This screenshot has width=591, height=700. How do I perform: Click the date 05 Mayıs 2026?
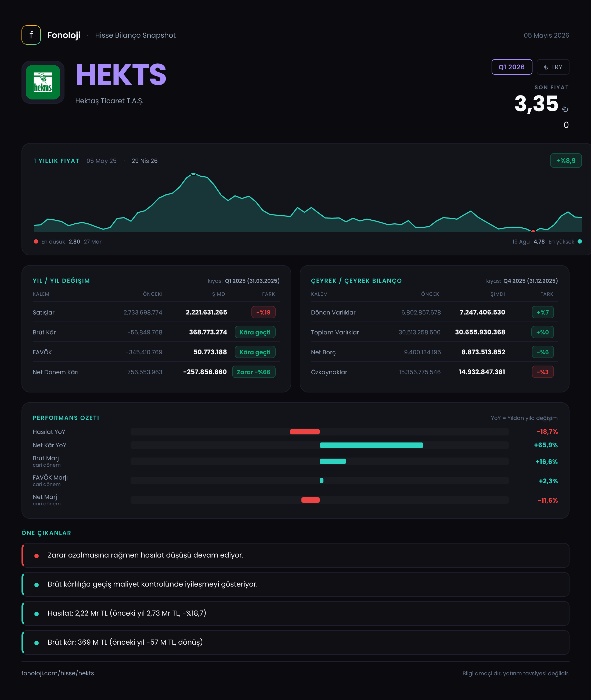click(546, 35)
